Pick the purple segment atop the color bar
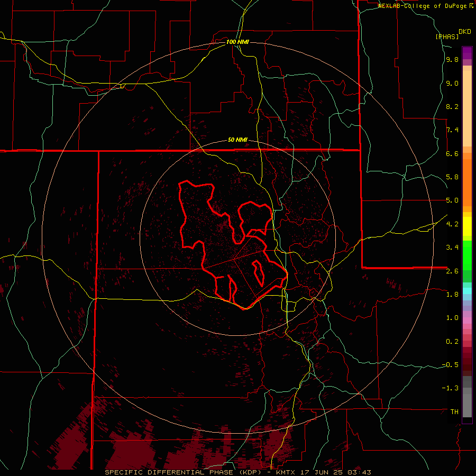 [x=467, y=53]
